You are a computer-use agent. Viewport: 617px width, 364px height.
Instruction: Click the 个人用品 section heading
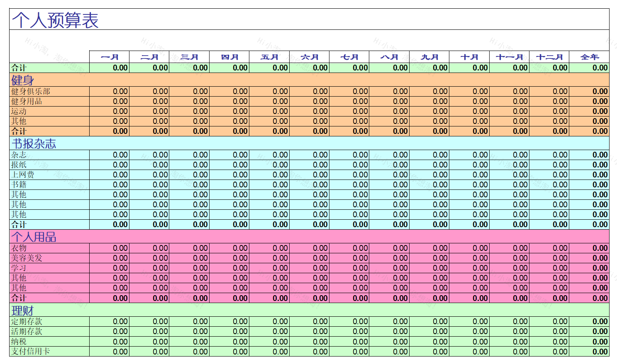34,237
